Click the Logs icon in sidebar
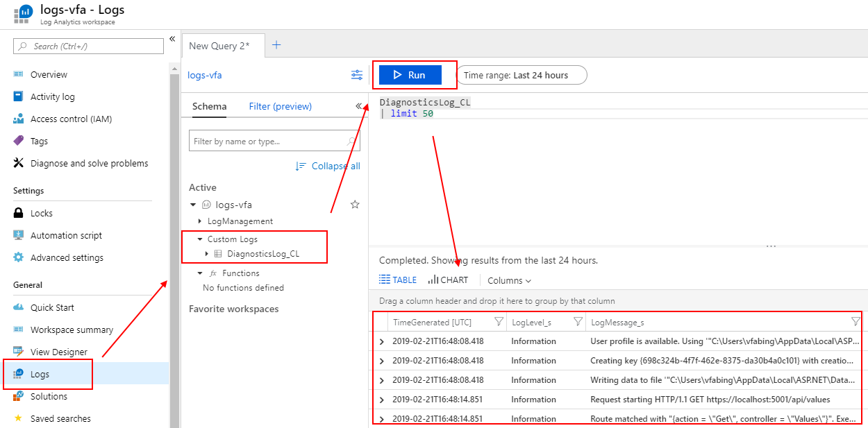Viewport: 868px width, 428px height. tap(19, 374)
